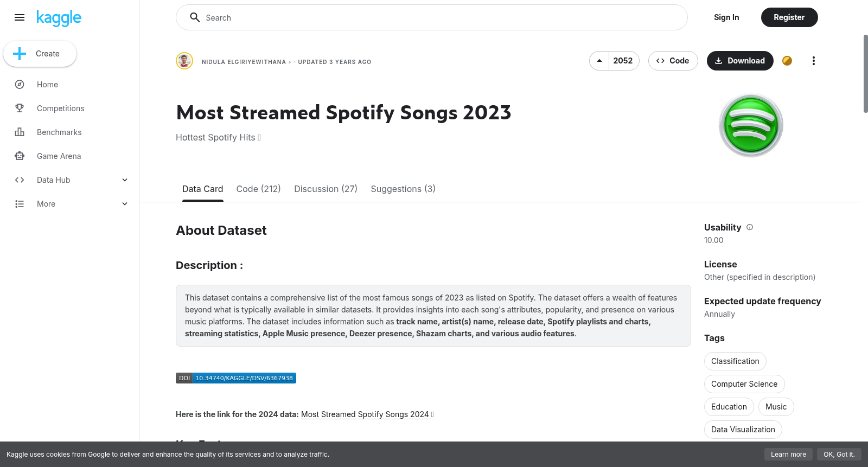
Task: Click the 'Most Streamed Spotify Songs 2023' title
Action: tap(343, 113)
